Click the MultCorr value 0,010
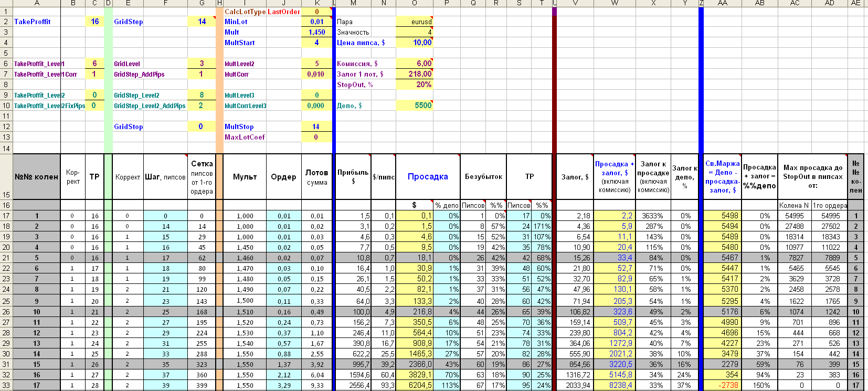Screen dimensions: 868x391 (317, 74)
